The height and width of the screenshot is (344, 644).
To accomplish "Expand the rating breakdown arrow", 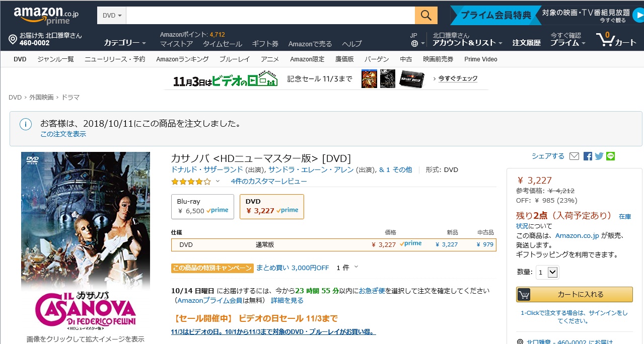I will pyautogui.click(x=218, y=181).
